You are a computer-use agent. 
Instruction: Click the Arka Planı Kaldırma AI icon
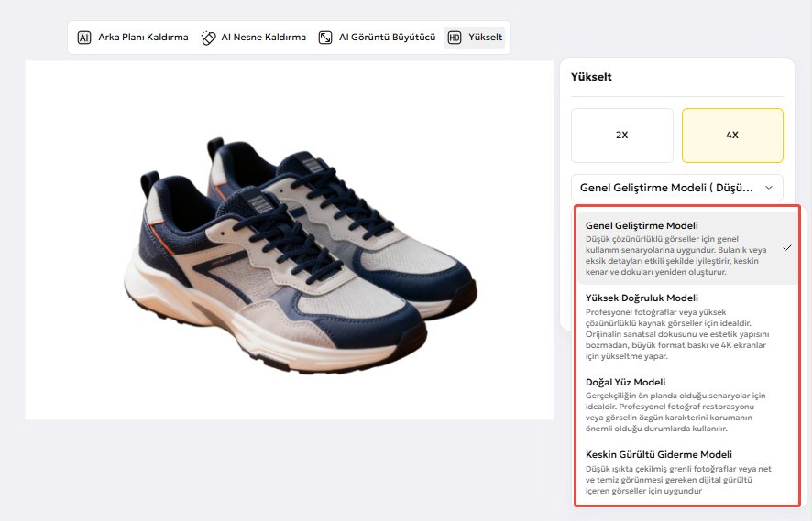tap(84, 38)
